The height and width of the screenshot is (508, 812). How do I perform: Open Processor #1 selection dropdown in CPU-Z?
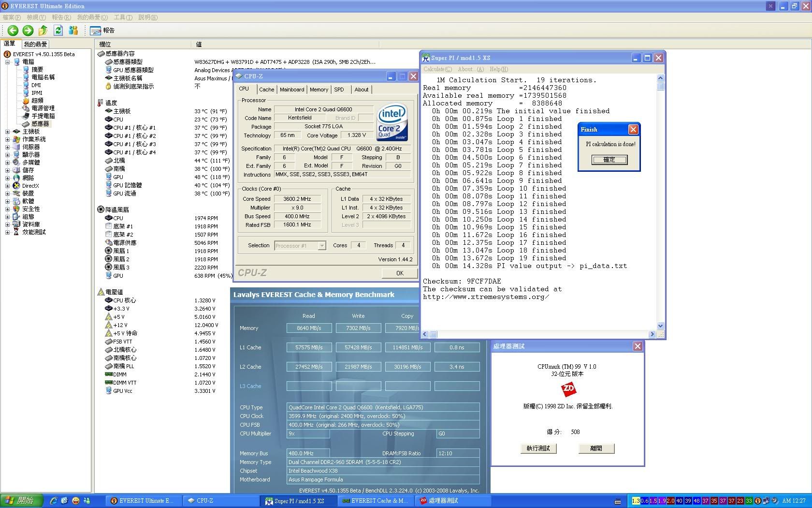pyautogui.click(x=321, y=246)
